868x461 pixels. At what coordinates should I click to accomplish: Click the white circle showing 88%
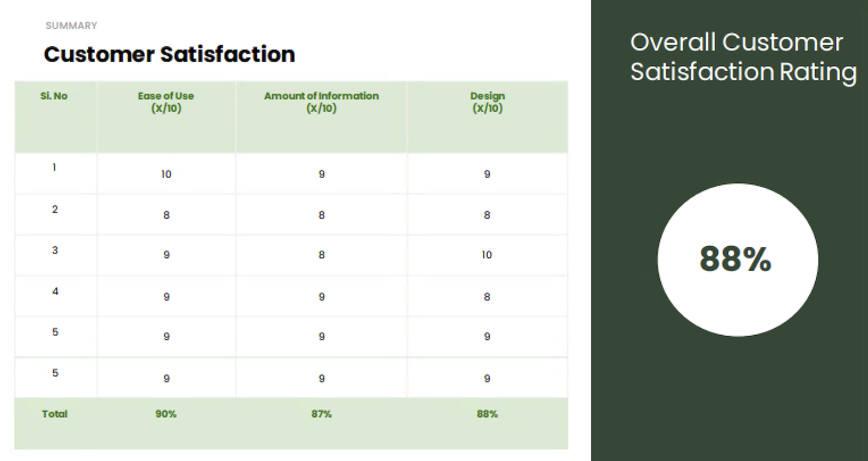coord(737,259)
